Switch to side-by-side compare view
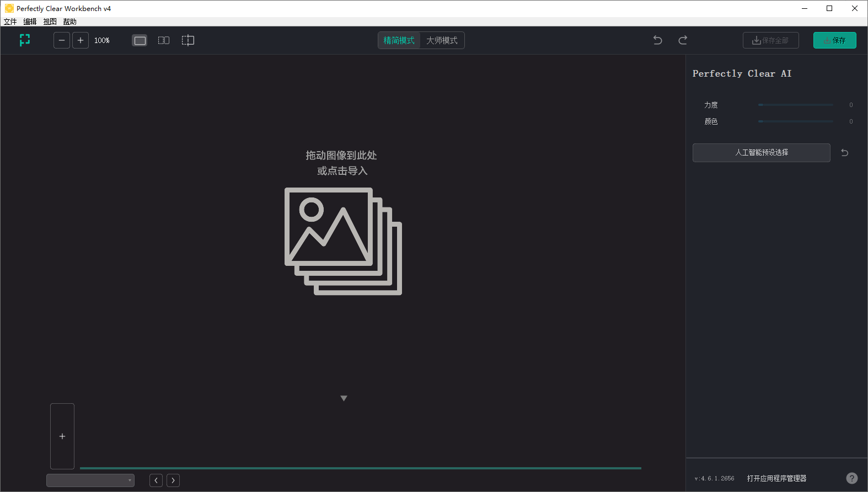 point(164,40)
